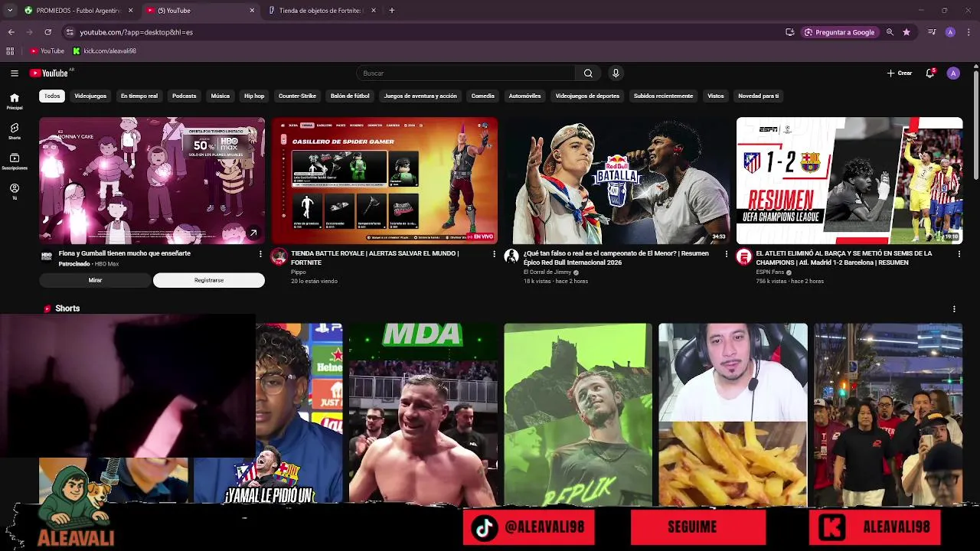Open the browser zoom magnifier icon
The height and width of the screenshot is (551, 980).
pos(890,32)
